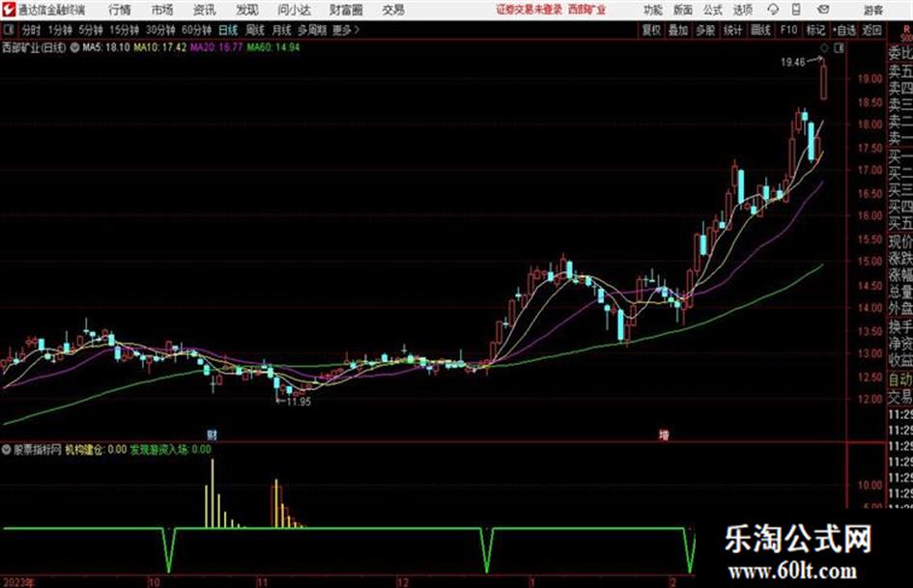Screen dimensions: 913x588
Task: Click the 增 event marker below chart
Action: pyautogui.click(x=664, y=434)
